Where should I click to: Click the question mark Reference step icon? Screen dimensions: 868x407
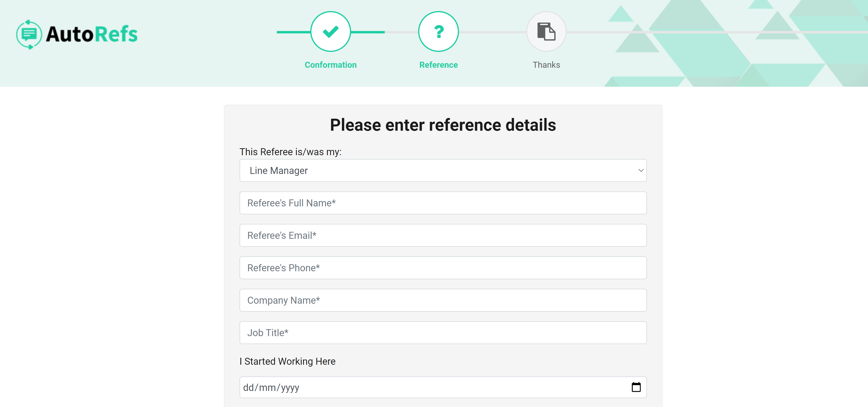pyautogui.click(x=438, y=32)
